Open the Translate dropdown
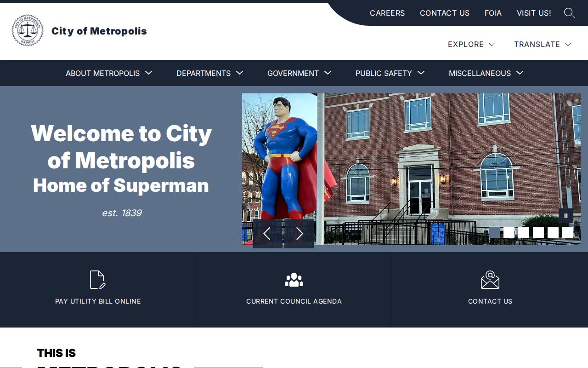 point(543,44)
